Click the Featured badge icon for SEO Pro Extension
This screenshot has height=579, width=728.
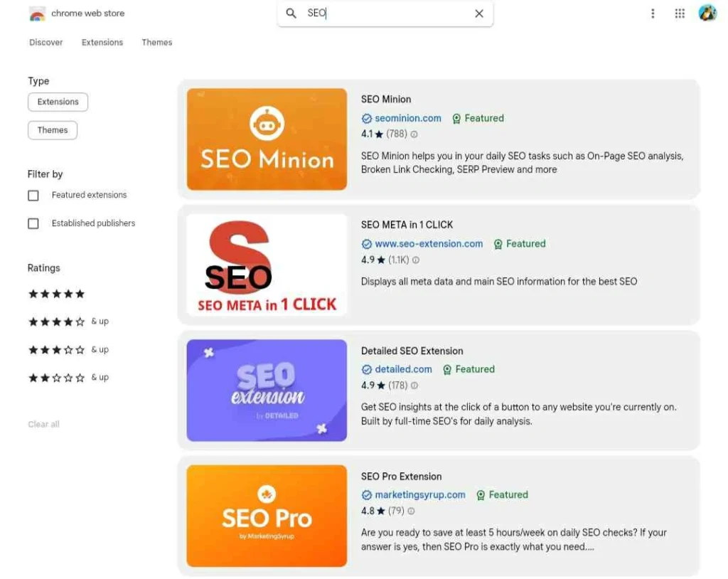[481, 495]
